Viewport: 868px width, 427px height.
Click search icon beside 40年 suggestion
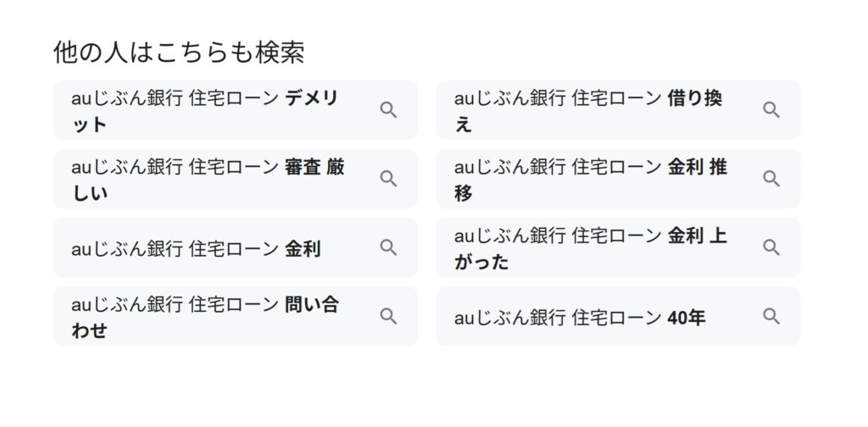point(771,316)
